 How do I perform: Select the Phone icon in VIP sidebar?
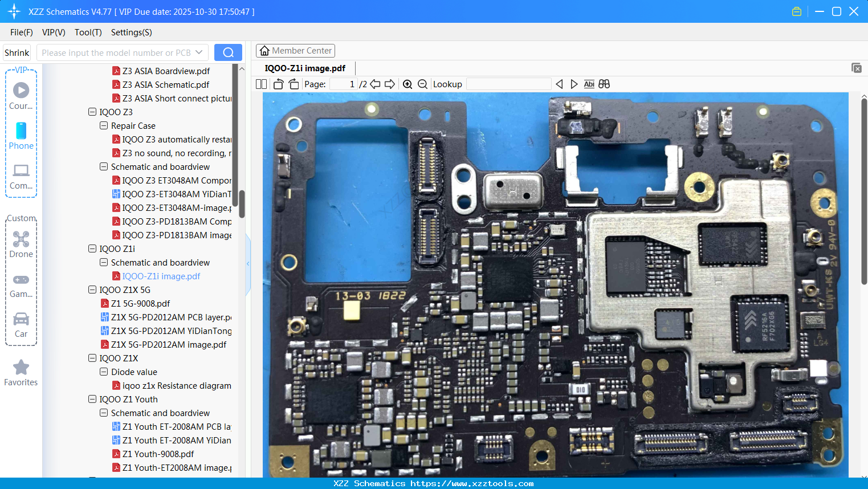(x=21, y=132)
